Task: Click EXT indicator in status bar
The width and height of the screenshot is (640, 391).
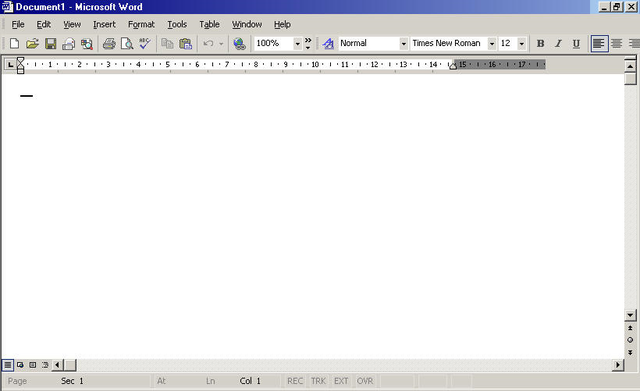Action: [x=341, y=381]
